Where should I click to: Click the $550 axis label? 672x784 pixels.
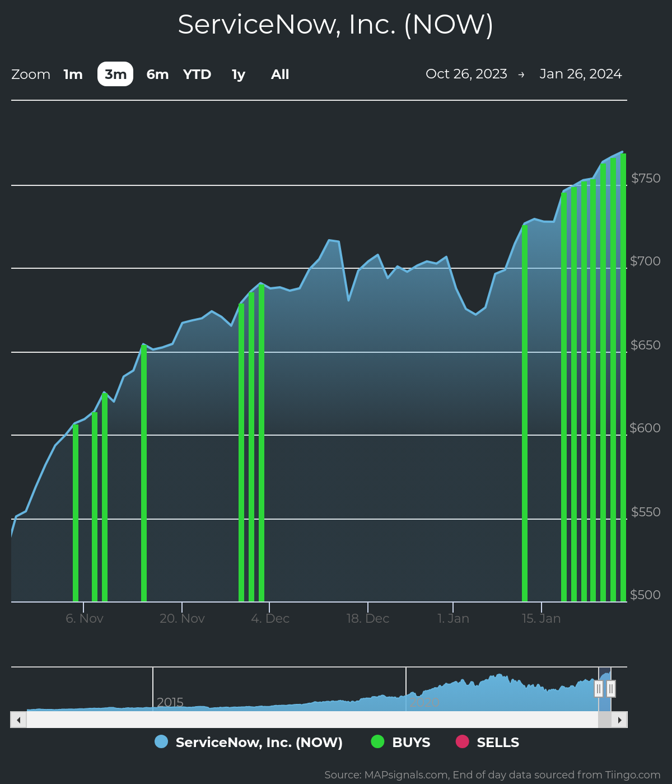(x=646, y=512)
